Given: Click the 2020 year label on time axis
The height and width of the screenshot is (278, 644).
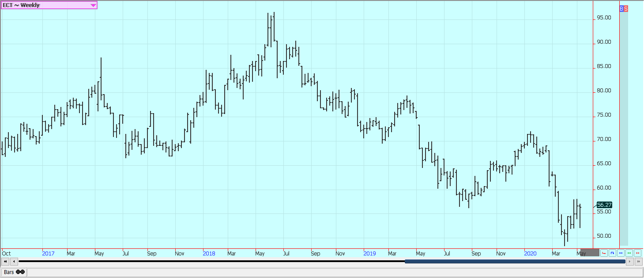Looking at the screenshot, I should coord(530,253).
